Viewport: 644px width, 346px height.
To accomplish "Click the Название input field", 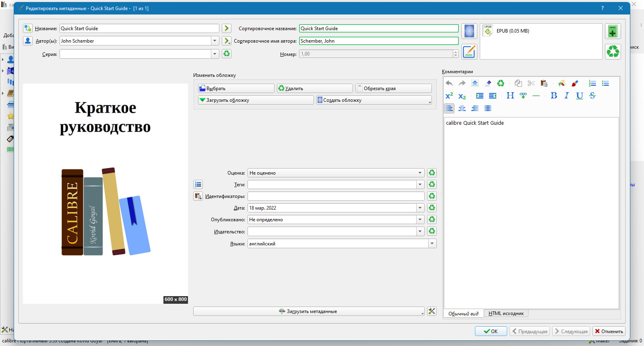I will click(x=139, y=28).
